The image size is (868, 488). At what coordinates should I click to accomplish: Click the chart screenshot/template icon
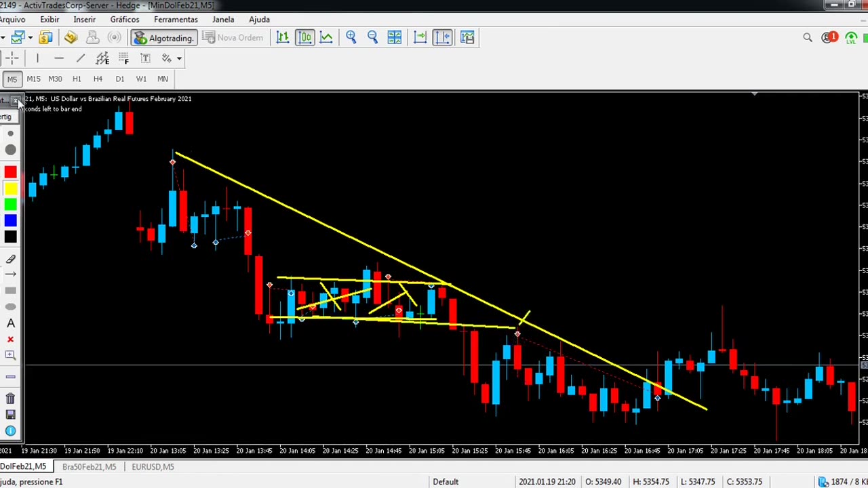[x=467, y=37]
